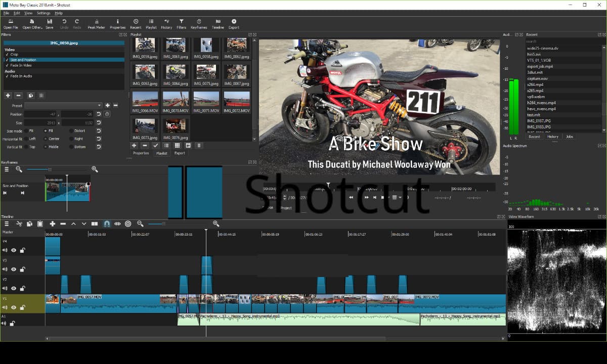Open the Timeline panel hamburger menu
The height and width of the screenshot is (364, 607).
tap(7, 223)
